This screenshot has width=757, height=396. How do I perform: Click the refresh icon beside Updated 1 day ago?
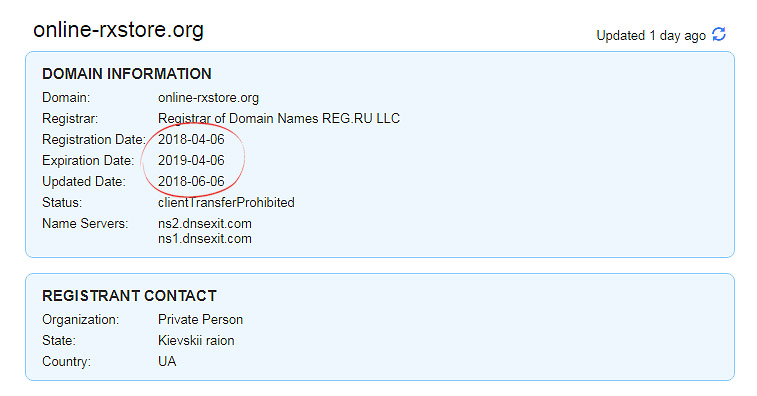(719, 34)
